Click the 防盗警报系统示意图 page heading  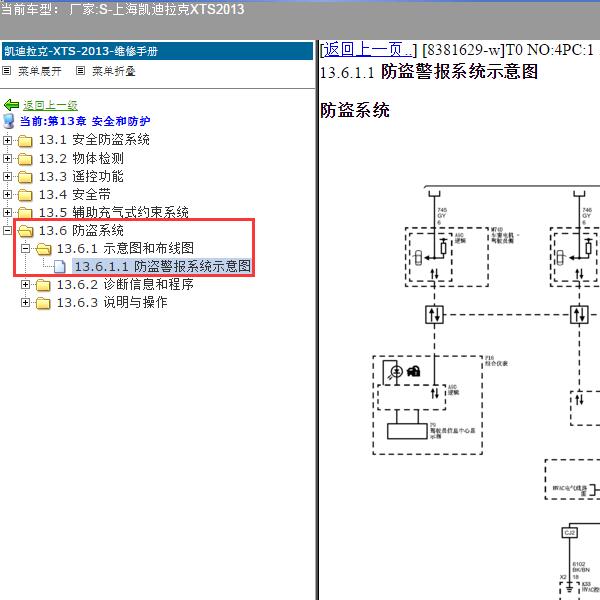click(x=460, y=72)
